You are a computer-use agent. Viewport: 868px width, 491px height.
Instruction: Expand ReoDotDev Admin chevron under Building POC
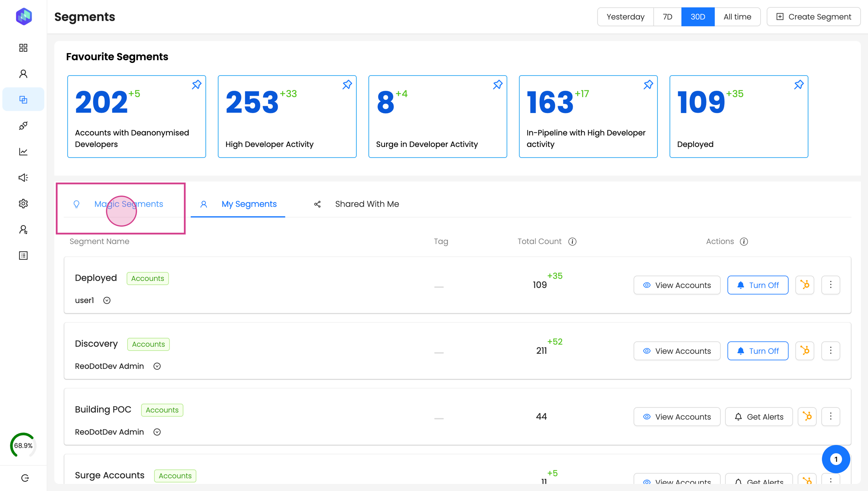[157, 432]
